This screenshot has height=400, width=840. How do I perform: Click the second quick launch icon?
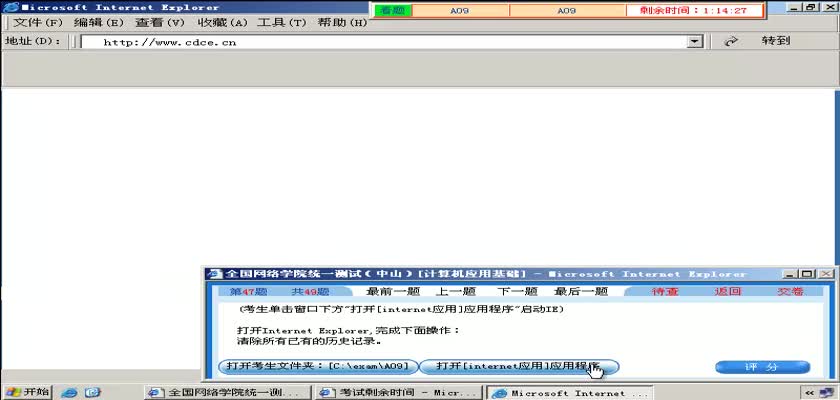coord(93,393)
